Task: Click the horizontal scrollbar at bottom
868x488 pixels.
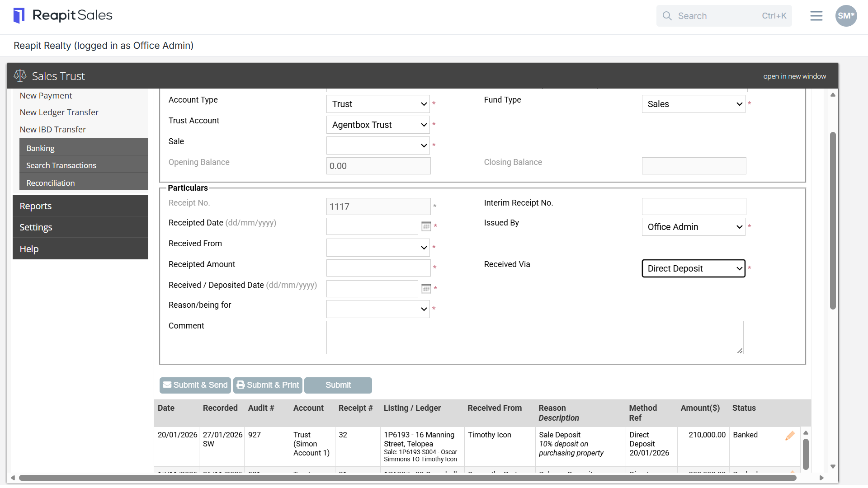Action: pos(407,478)
